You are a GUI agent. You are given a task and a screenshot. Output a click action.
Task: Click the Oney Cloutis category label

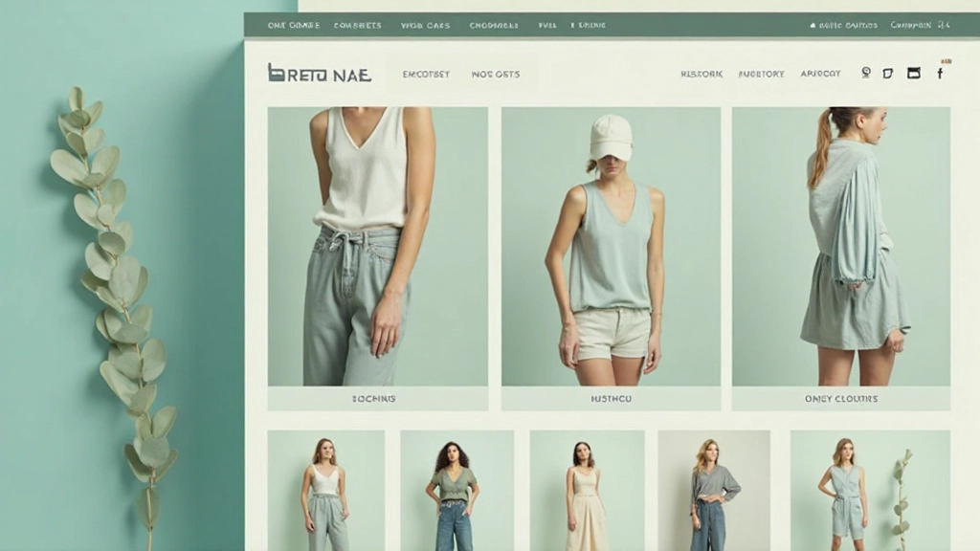[x=841, y=399]
